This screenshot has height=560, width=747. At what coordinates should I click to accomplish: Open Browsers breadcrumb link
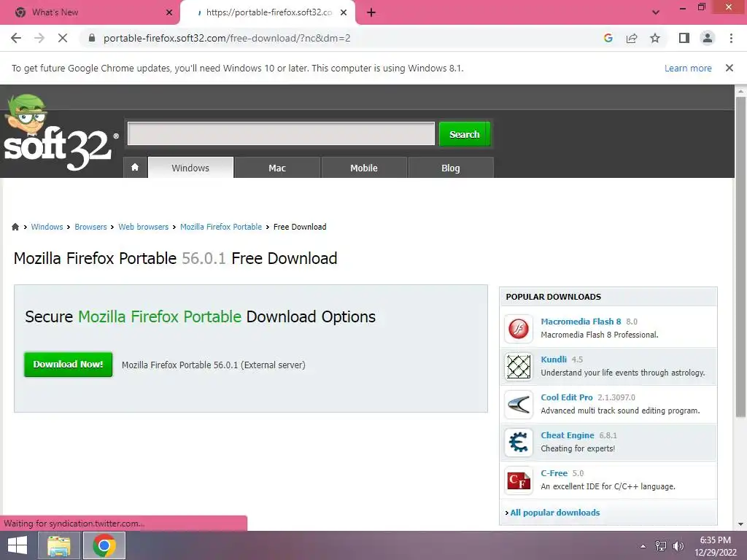(x=90, y=227)
